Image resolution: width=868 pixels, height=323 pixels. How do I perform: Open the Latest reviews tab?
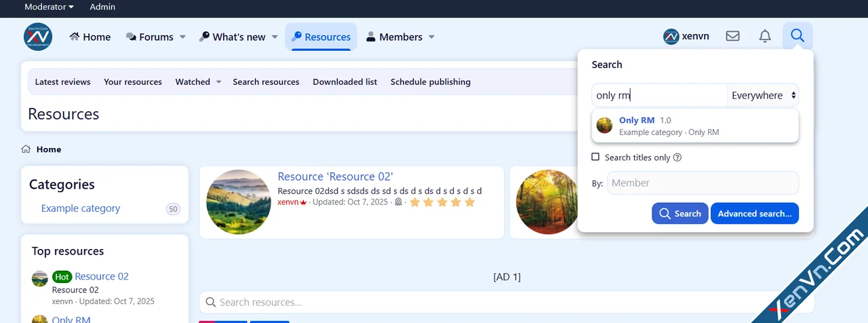[x=62, y=81]
